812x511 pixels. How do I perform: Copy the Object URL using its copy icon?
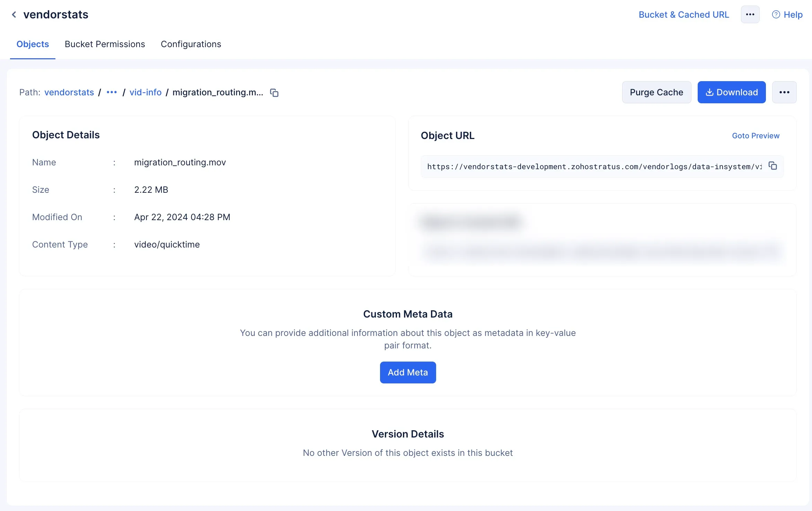pyautogui.click(x=773, y=166)
